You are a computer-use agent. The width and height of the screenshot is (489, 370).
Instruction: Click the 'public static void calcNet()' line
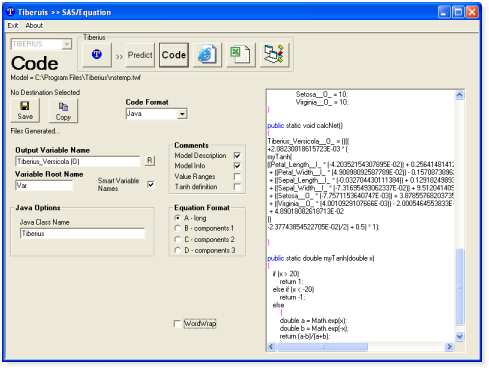point(305,125)
